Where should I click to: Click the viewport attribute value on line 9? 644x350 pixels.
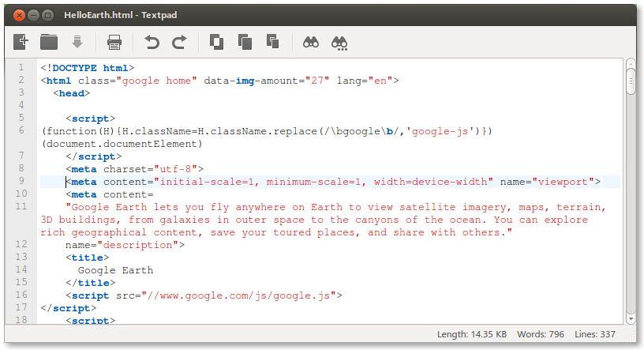(x=563, y=182)
